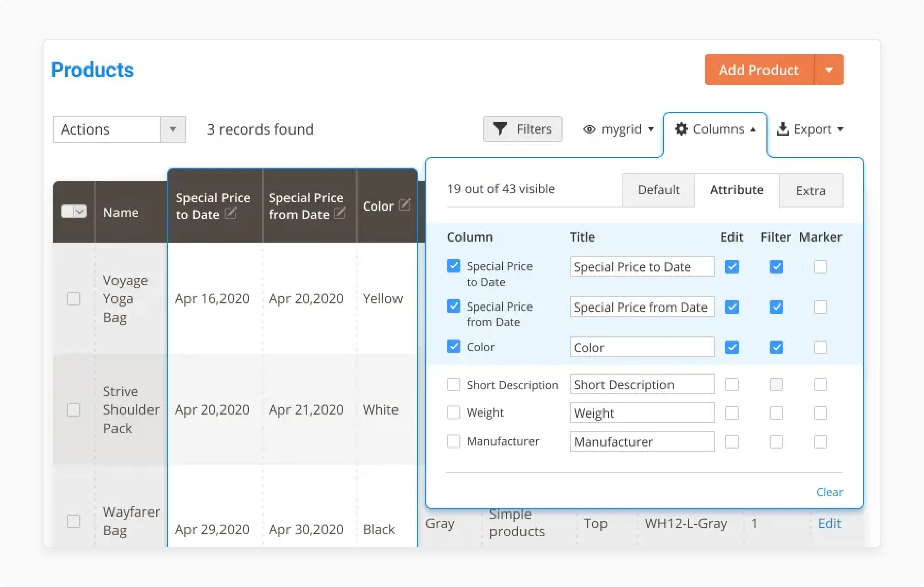Click the '19 out of 43 visible' text
Screen dimensions: 924x587
[501, 189]
